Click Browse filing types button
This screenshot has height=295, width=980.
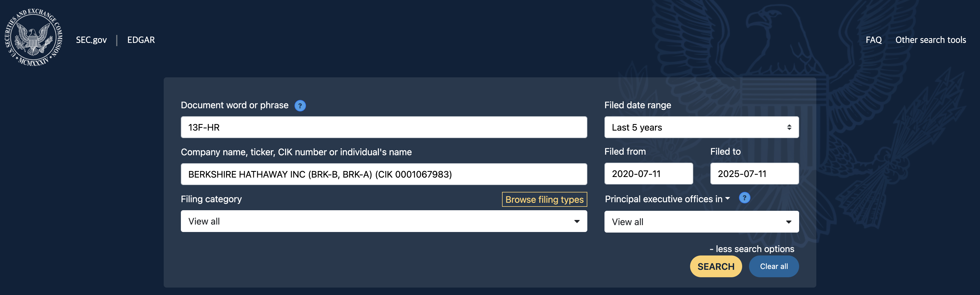[544, 199]
